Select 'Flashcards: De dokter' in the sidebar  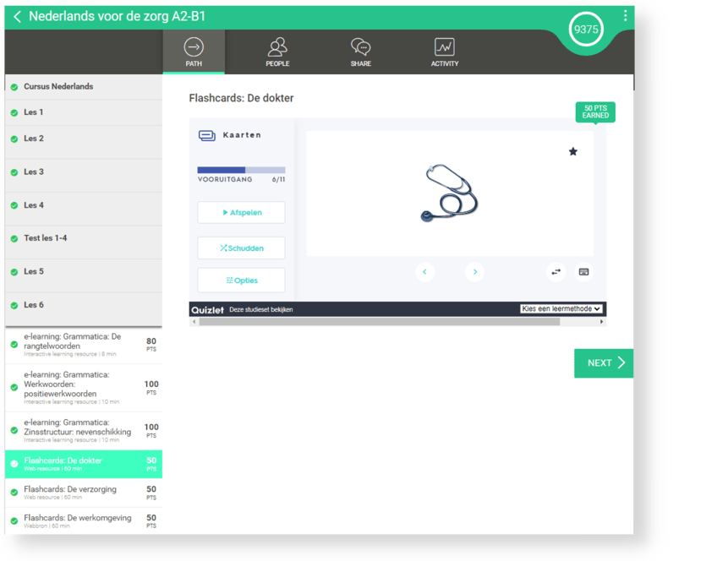click(x=84, y=464)
